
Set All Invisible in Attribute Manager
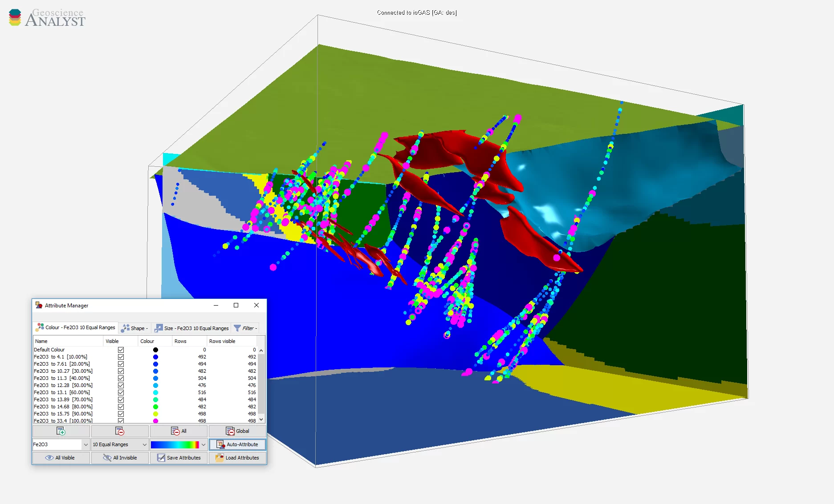coord(120,458)
